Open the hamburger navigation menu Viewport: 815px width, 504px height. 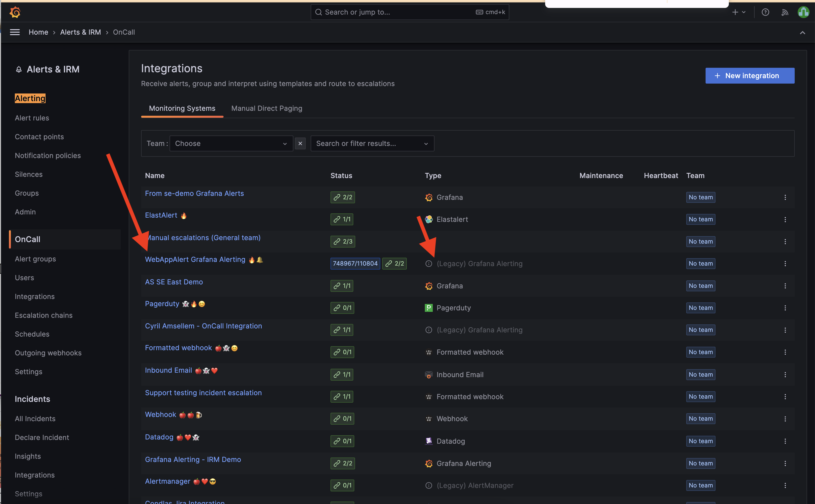(15, 32)
